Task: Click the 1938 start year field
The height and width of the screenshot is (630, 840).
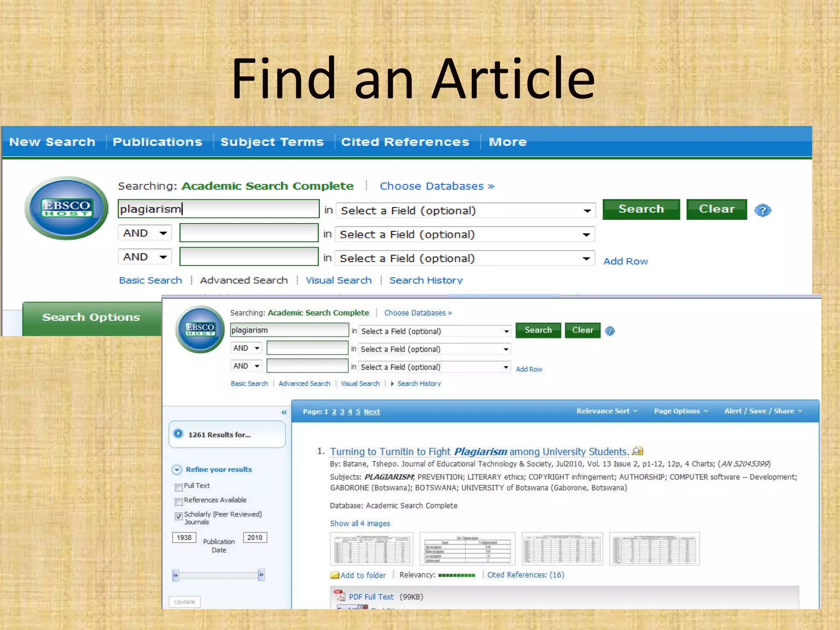Action: 184,537
